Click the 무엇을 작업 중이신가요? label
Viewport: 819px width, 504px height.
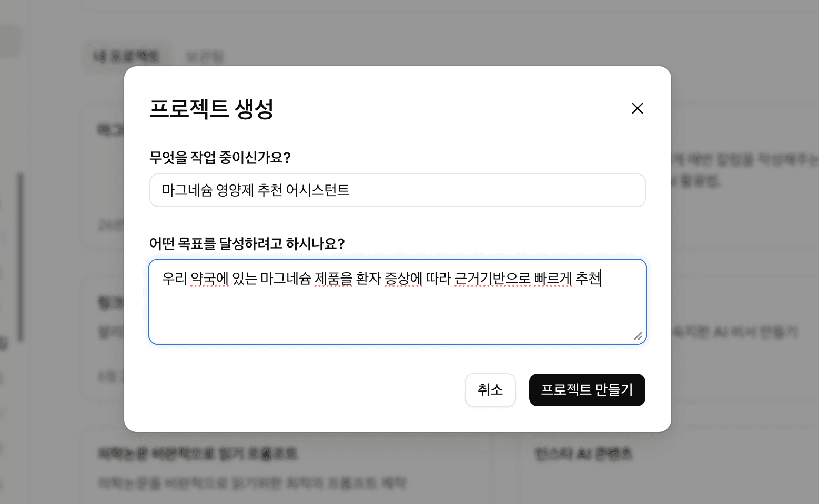tap(220, 158)
